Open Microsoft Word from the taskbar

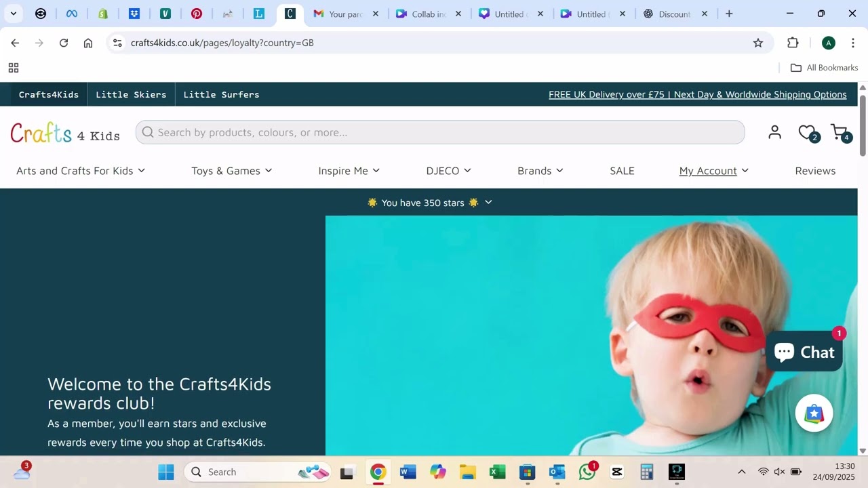click(x=408, y=472)
